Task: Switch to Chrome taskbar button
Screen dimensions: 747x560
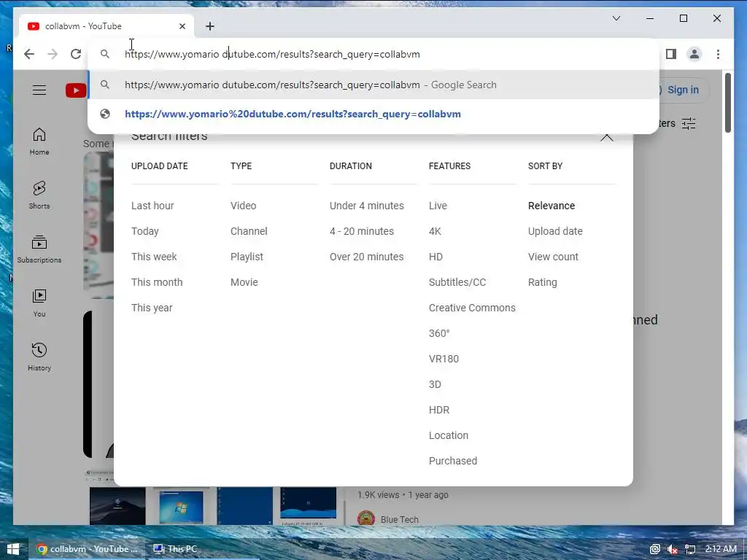Action: [x=87, y=549]
